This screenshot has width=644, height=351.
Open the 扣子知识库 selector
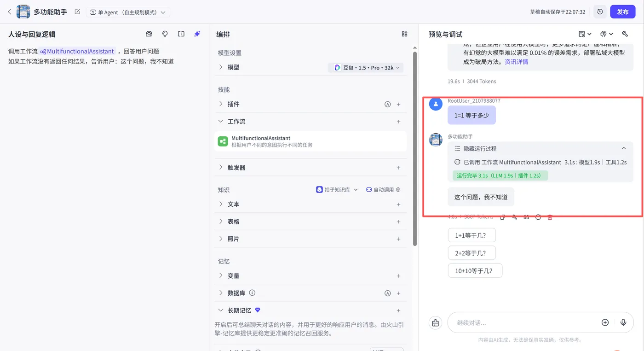tap(336, 189)
